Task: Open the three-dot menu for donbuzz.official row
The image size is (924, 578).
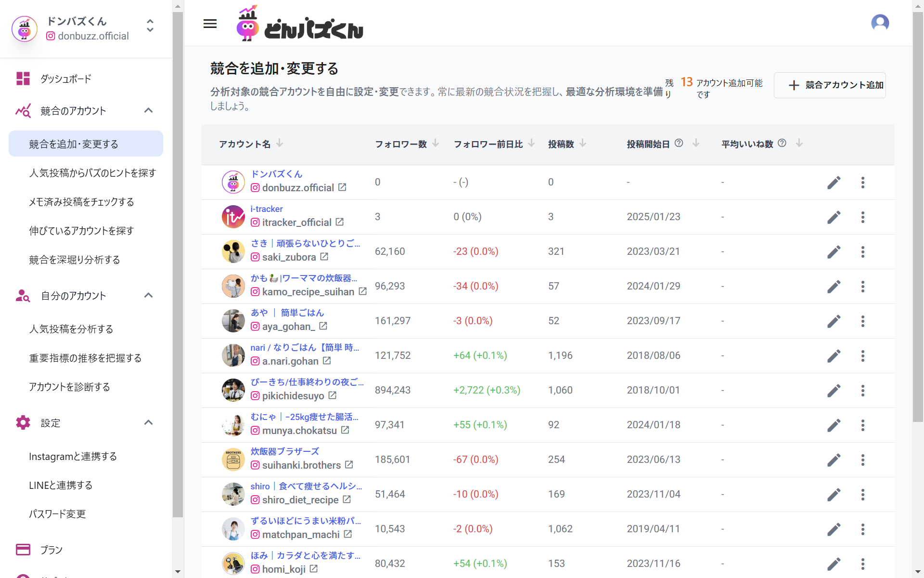Action: [x=862, y=182]
